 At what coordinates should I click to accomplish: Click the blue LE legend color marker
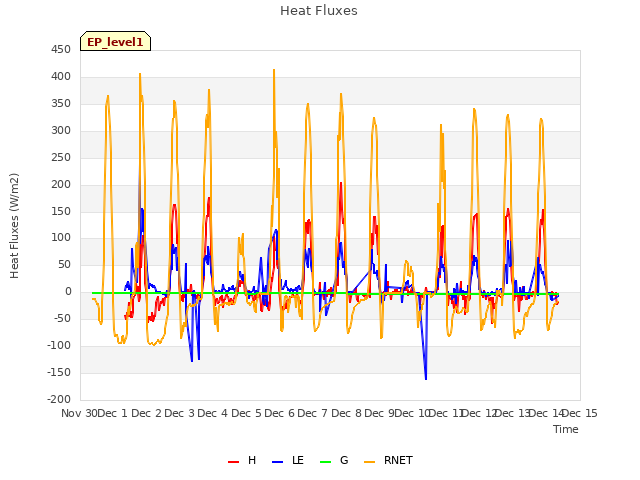pos(278,462)
